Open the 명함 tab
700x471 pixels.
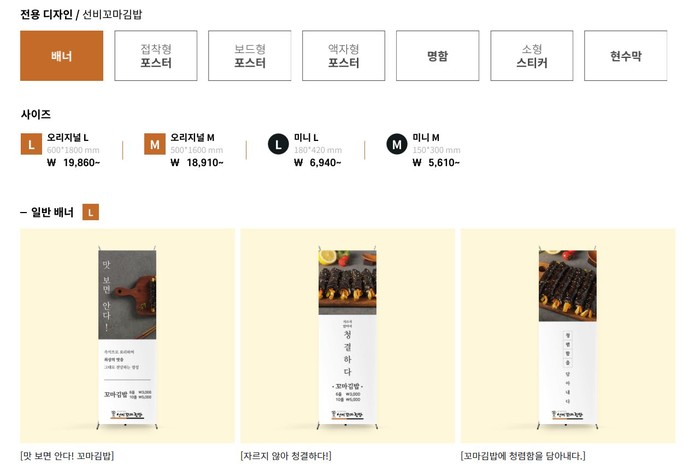pos(437,56)
